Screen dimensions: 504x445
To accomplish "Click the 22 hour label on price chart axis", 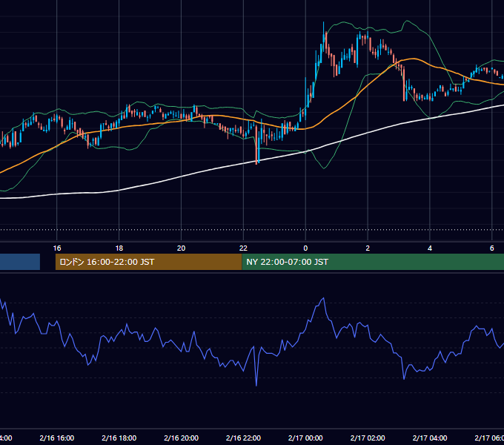I will 243,248.
